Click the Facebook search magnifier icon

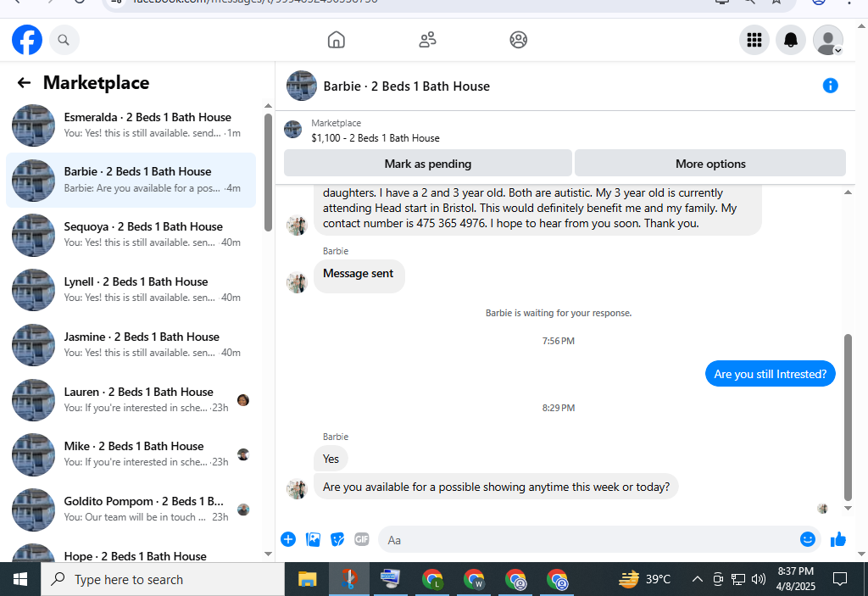[64, 40]
